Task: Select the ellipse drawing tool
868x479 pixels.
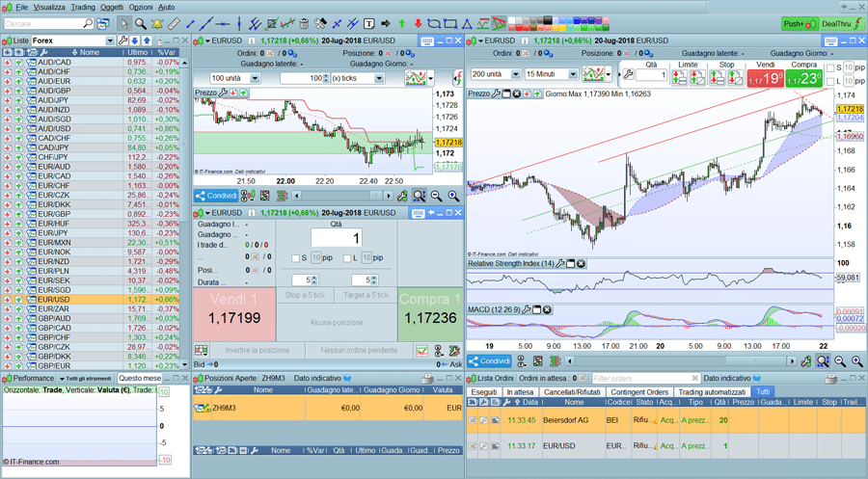Action: pos(434,24)
